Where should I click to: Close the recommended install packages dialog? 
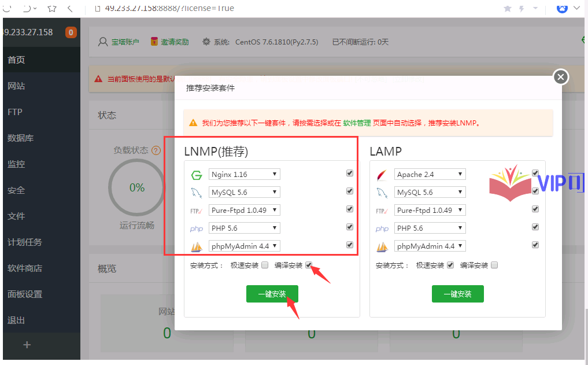[561, 77]
